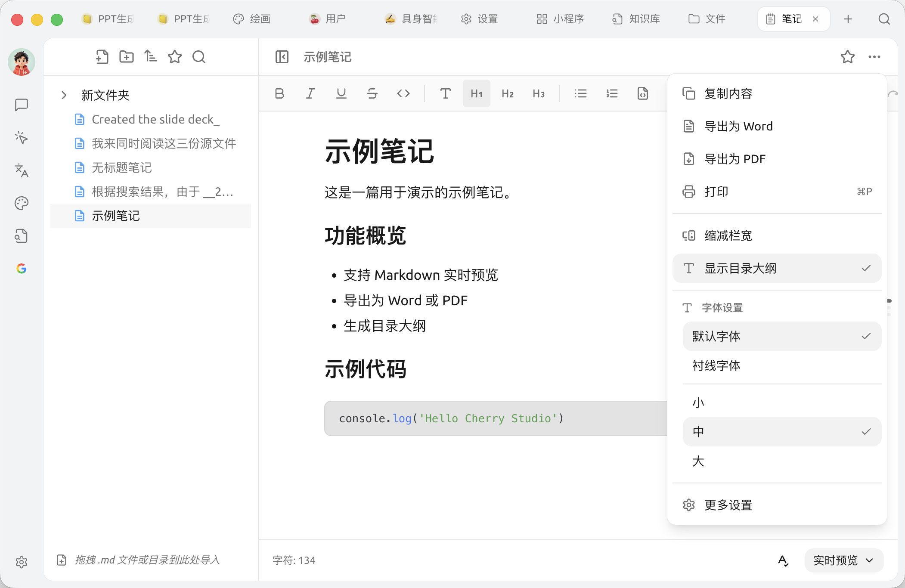Image resolution: width=905 pixels, height=588 pixels.
Task: Open the assistants chat sidebar icon
Action: [x=22, y=105]
